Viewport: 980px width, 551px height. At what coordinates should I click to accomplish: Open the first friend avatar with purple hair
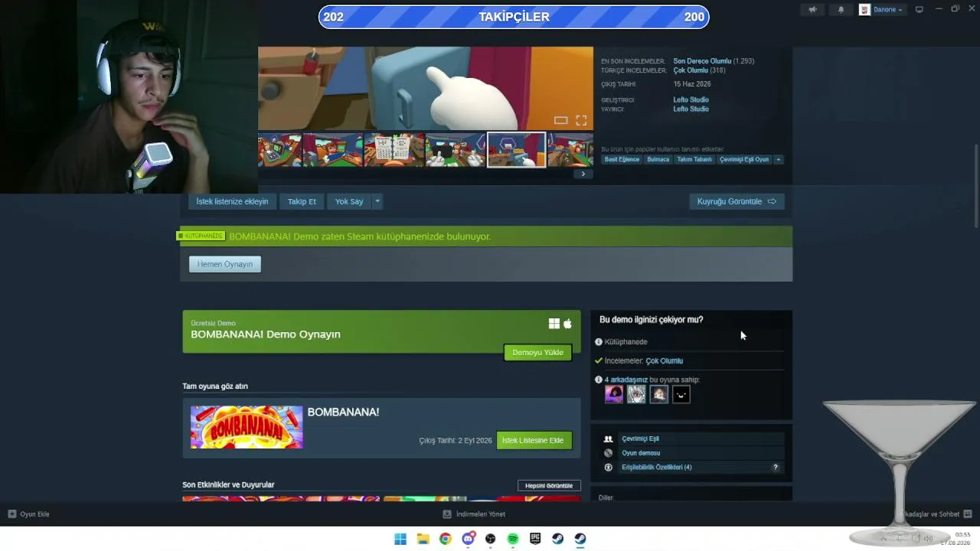point(614,394)
